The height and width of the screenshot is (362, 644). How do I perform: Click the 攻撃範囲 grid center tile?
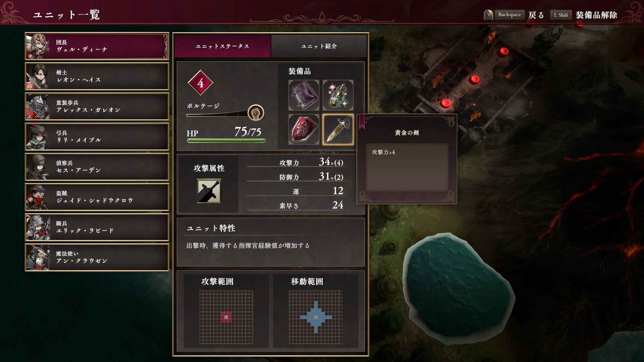click(x=226, y=317)
